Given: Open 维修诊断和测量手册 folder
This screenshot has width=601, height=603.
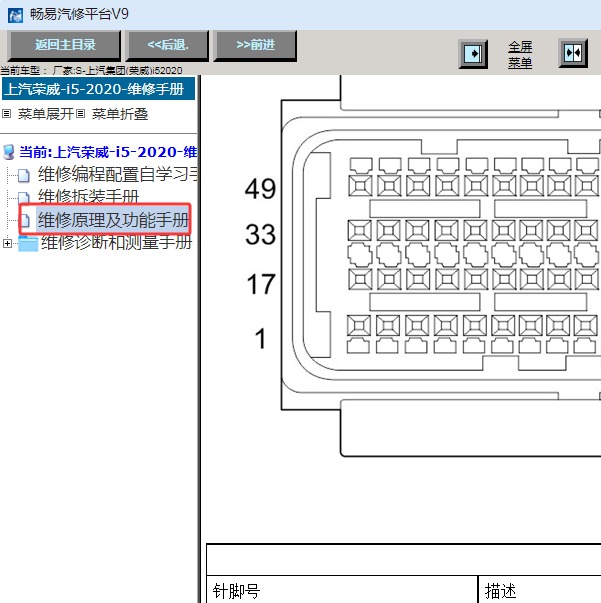Looking at the screenshot, I should [x=117, y=242].
